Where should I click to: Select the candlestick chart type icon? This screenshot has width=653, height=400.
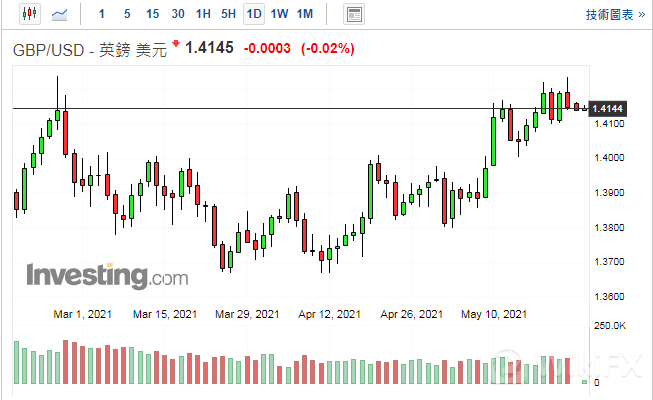(28, 14)
